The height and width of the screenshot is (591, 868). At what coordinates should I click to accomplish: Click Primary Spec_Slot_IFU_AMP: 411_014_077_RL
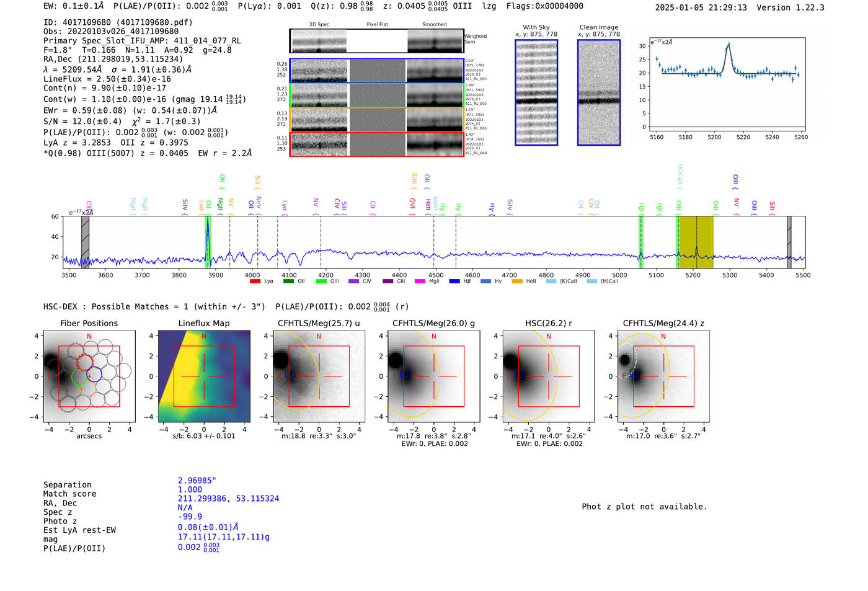142,40
